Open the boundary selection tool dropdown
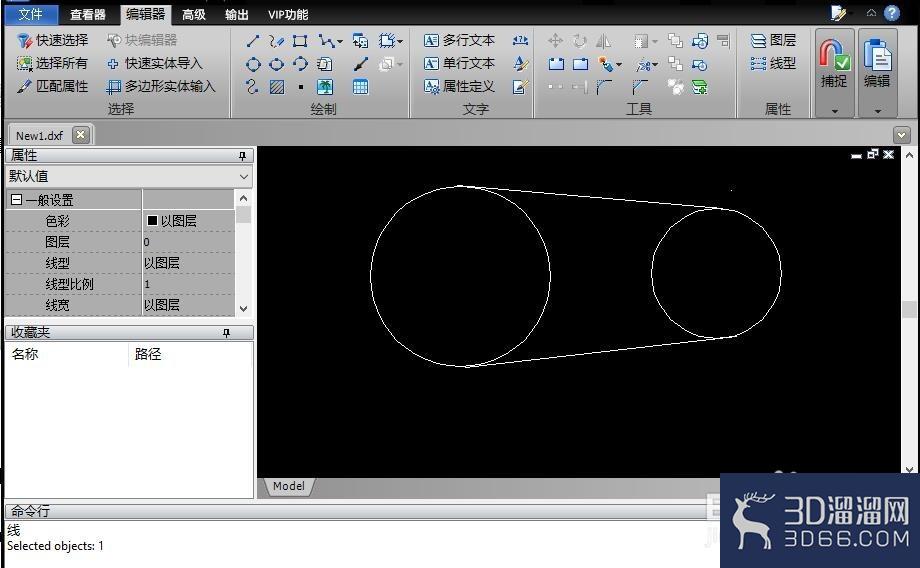This screenshot has width=920, height=568. click(x=400, y=42)
